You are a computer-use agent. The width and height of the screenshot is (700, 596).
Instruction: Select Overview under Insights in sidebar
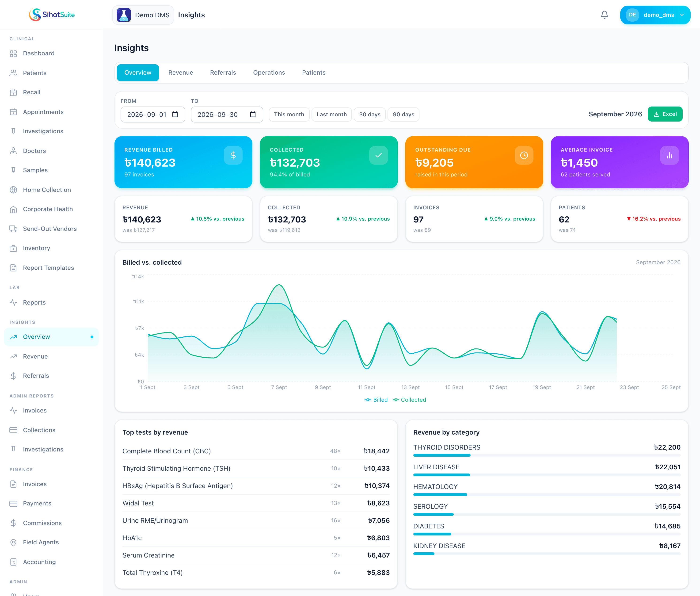[51, 337]
